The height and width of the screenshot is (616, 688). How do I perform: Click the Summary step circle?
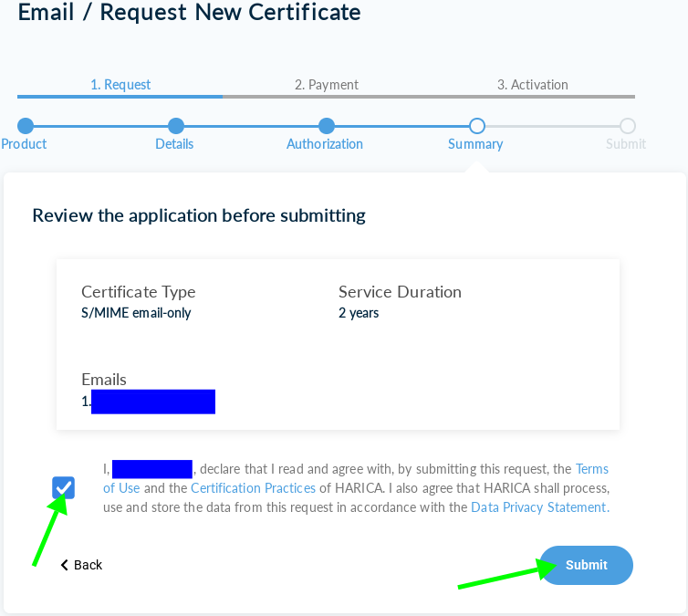[x=476, y=126]
